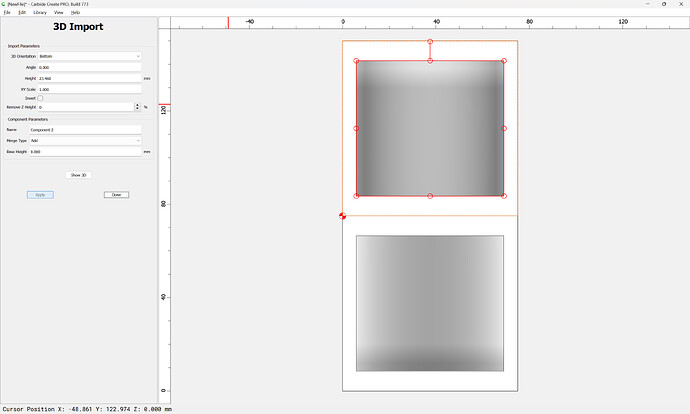Close the Carbide Create window
The image size is (690, 414).
[681, 4]
